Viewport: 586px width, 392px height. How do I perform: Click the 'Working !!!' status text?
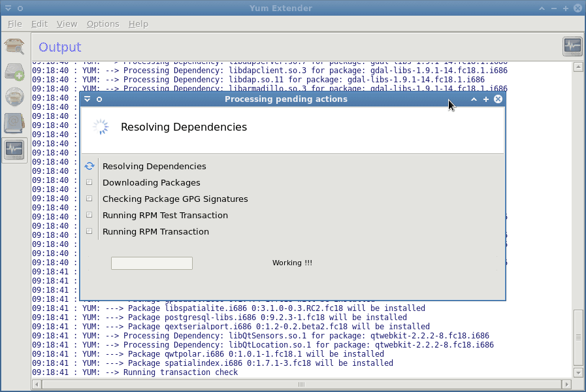click(x=292, y=263)
